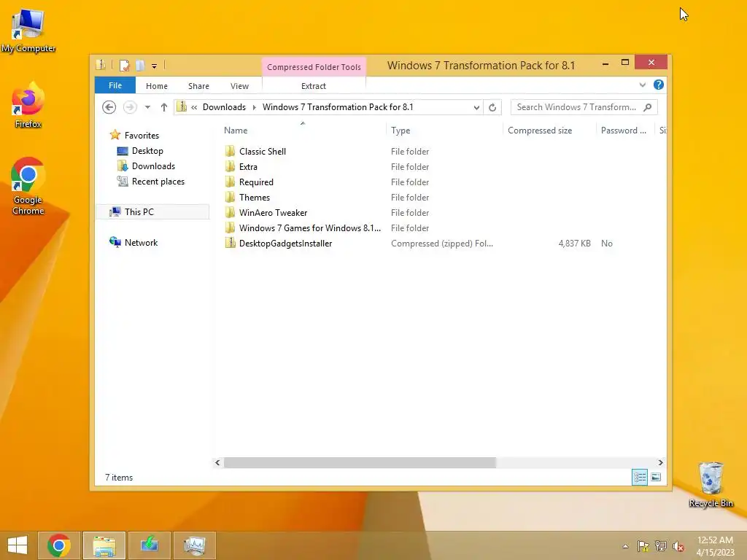Switch to the Share ribbon tab

click(x=198, y=86)
